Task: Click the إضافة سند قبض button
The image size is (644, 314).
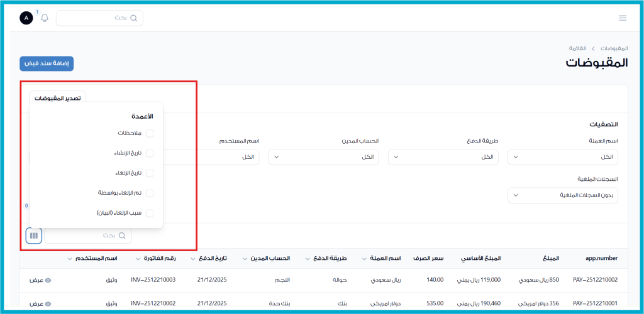Action: 47,63
